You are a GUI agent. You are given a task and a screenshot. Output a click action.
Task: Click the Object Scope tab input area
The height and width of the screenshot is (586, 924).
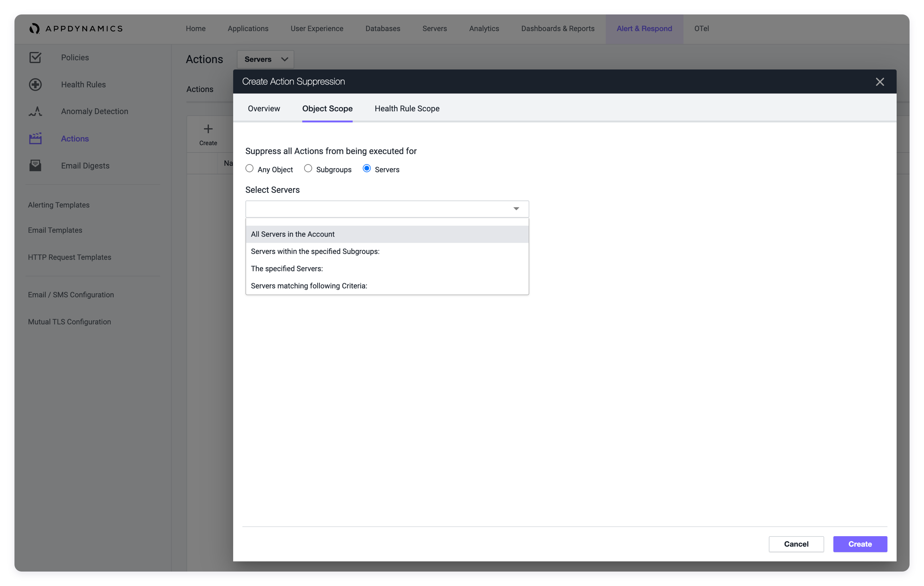point(327,109)
